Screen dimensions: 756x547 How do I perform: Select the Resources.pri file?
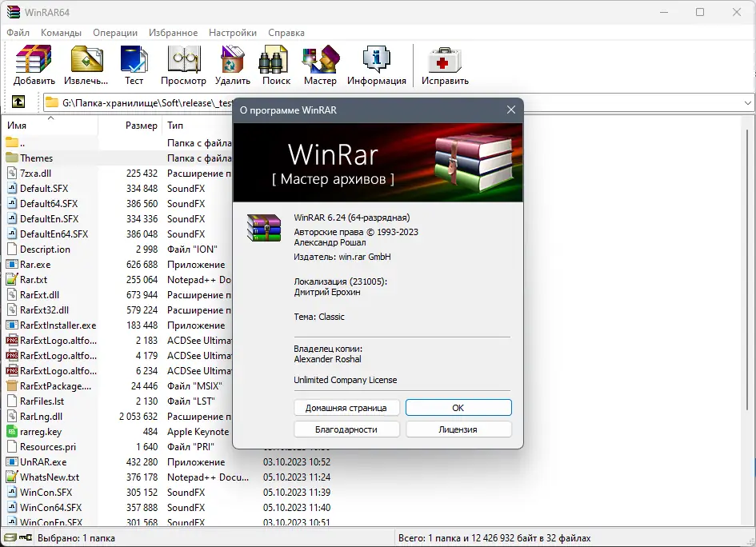point(48,446)
